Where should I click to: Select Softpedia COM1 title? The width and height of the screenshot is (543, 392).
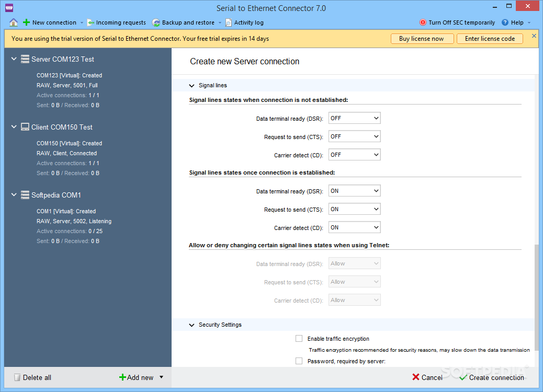click(x=56, y=195)
